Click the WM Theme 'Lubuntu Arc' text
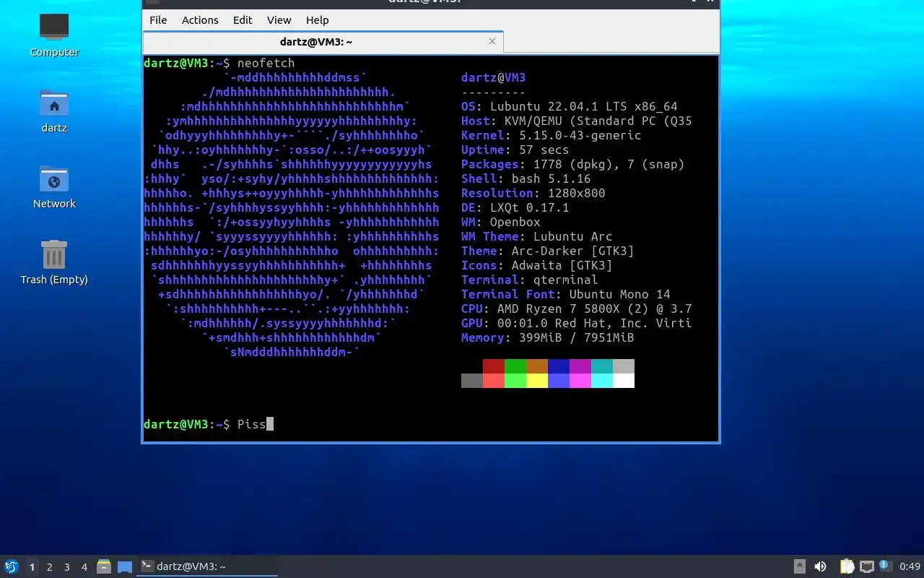 [x=573, y=236]
